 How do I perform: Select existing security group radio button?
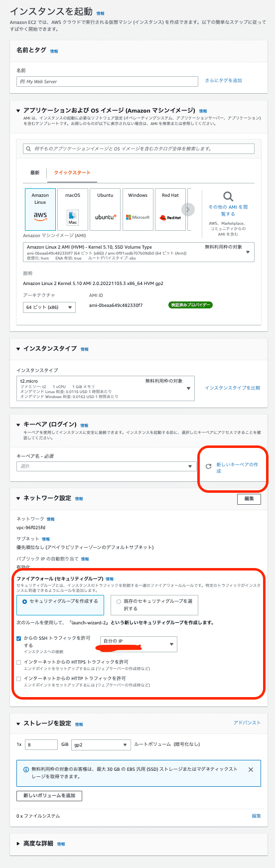click(x=119, y=601)
